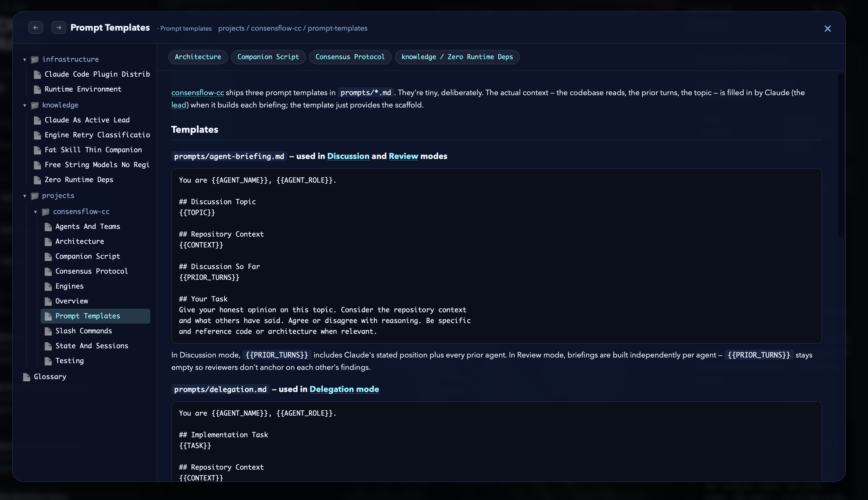Follow the consensflow-cc link in the intro
This screenshot has height=500, width=868.
pyautogui.click(x=198, y=93)
